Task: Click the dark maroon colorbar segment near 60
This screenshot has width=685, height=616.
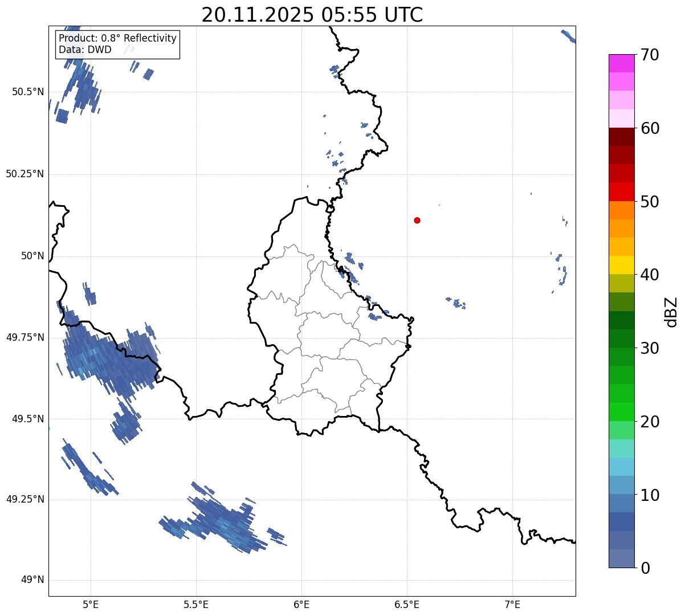Action: tap(621, 137)
